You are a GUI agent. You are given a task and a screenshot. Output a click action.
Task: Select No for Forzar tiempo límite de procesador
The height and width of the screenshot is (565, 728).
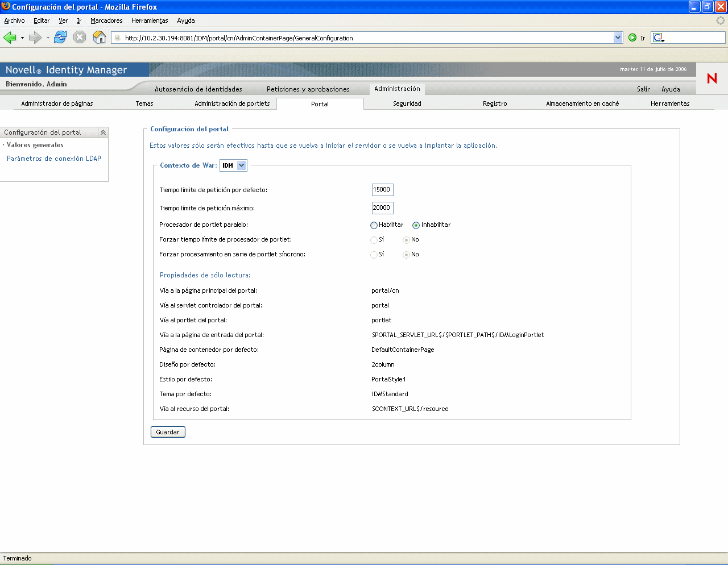click(406, 240)
